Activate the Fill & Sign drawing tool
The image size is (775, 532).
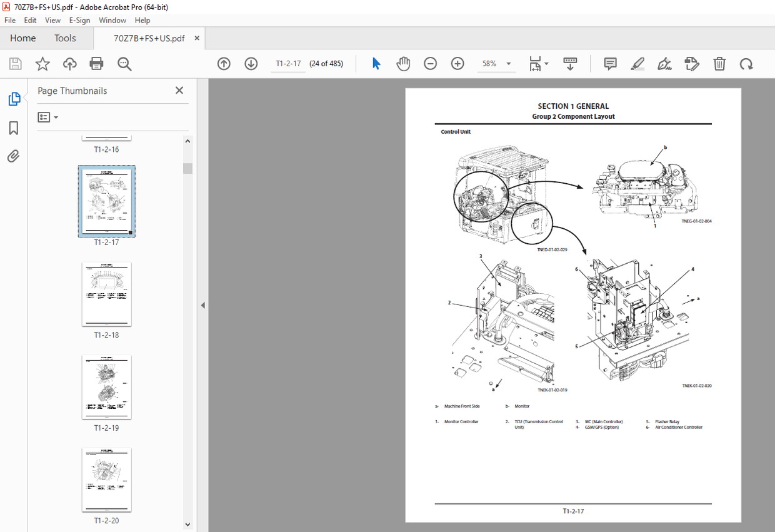click(664, 63)
